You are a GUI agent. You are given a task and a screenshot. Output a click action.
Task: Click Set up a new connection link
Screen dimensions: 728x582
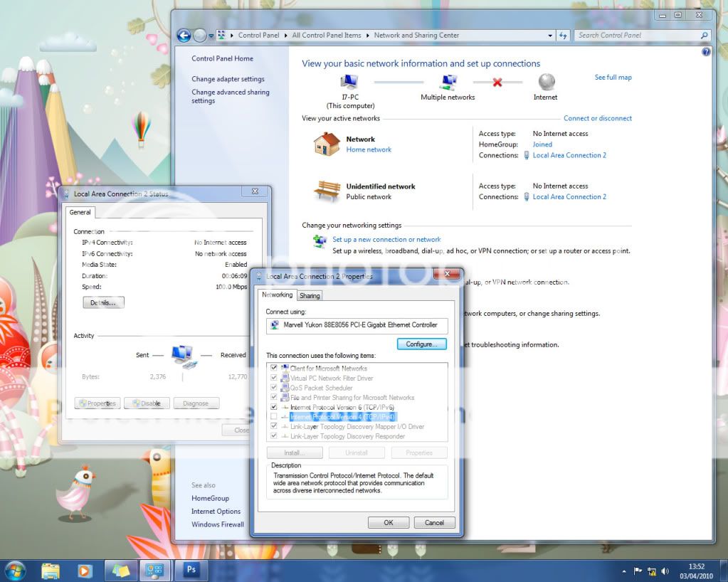(386, 240)
